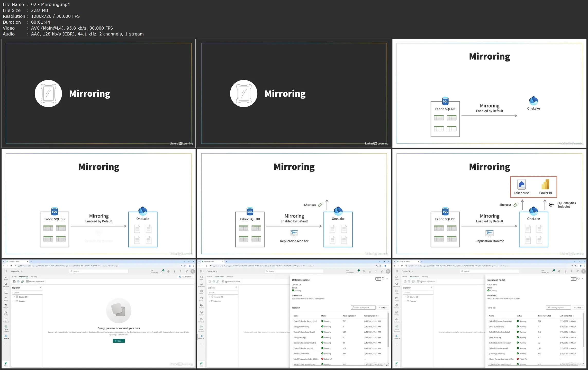Click Monitor replication in the bottom-left frame's toolbar
The width and height of the screenshot is (588, 370).
(35, 282)
